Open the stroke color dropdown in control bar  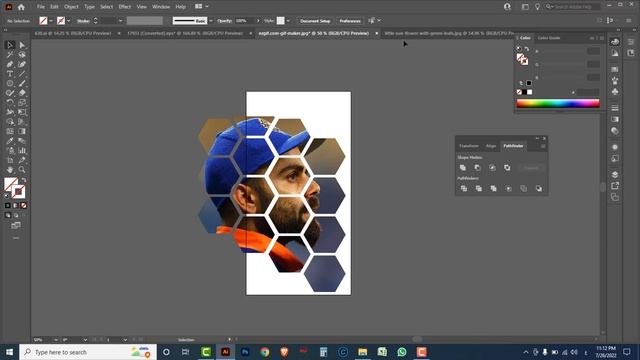pos(69,21)
